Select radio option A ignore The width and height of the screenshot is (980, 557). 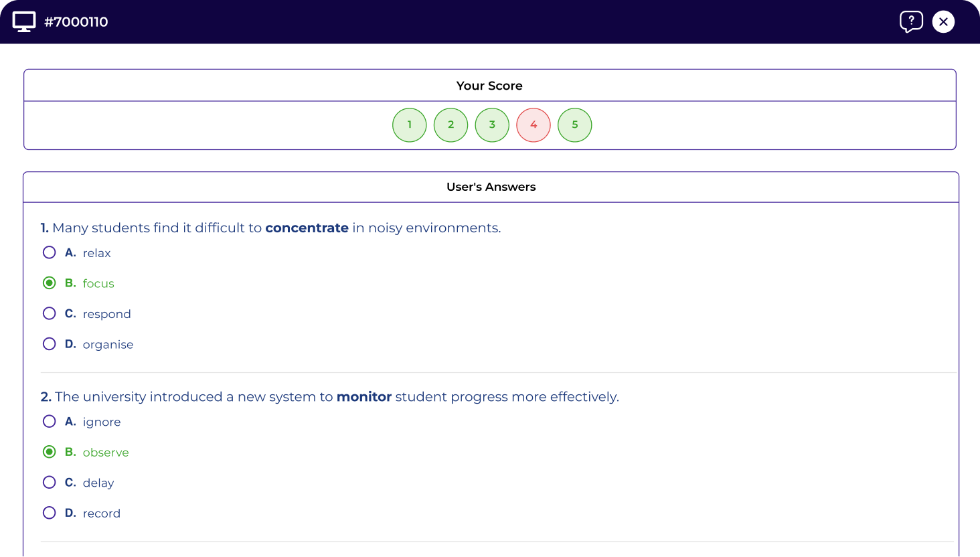click(x=50, y=422)
